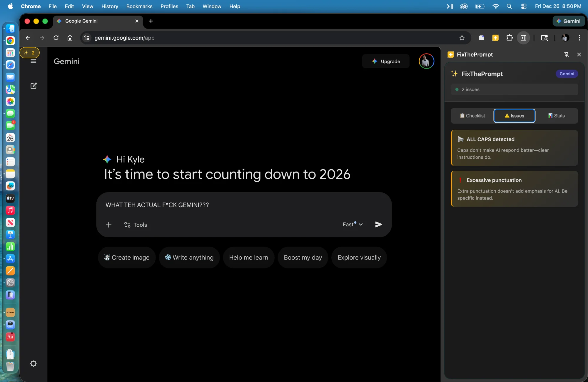Unpin the FixThePrompt panel
Screen dimensions: 588x382
(566, 54)
